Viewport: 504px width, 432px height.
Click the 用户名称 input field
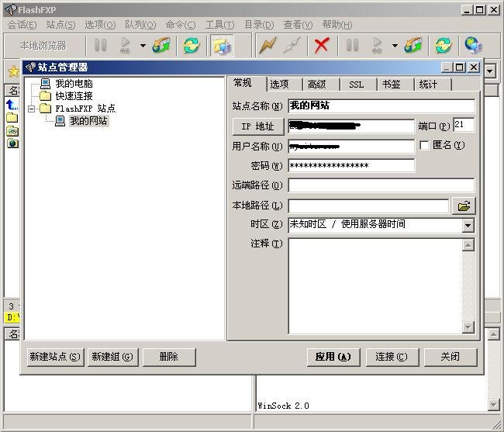351,147
